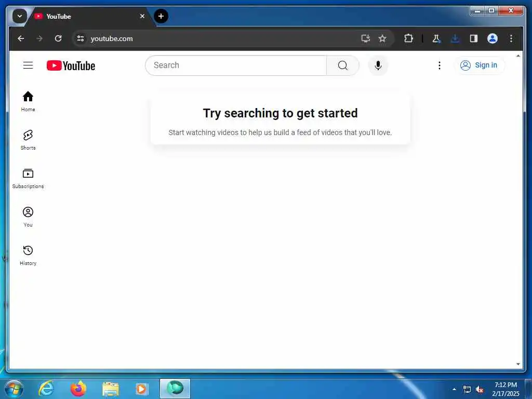The image size is (532, 399).
Task: Open the browser three-dot main menu
Action: [511, 38]
